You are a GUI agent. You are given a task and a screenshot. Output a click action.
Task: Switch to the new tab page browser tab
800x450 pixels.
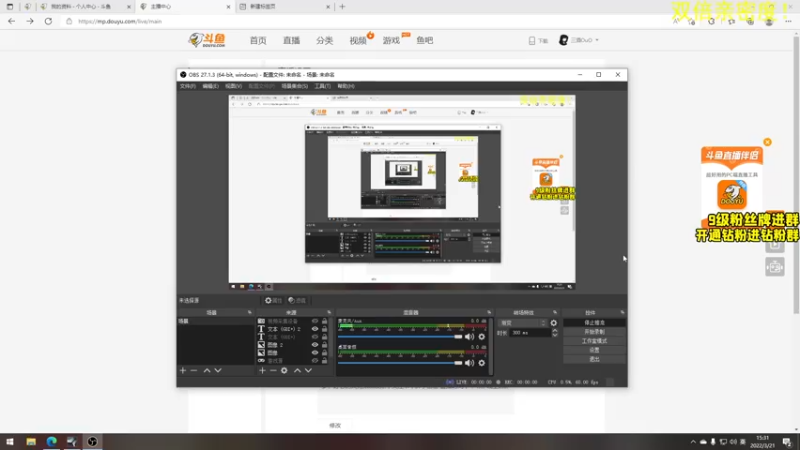point(283,7)
